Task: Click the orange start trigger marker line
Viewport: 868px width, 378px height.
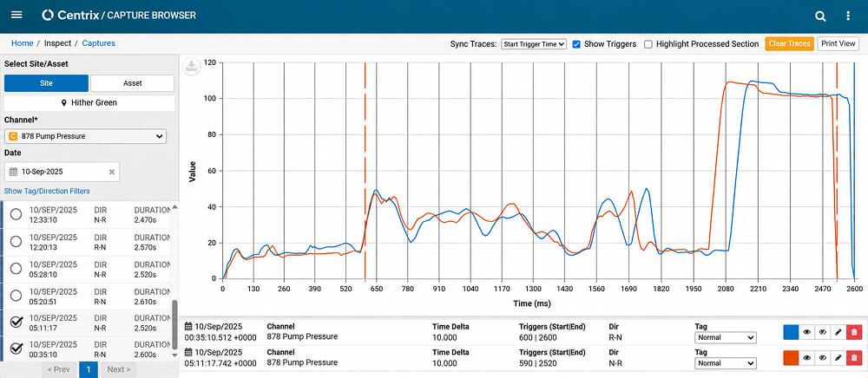Action: 365,172
